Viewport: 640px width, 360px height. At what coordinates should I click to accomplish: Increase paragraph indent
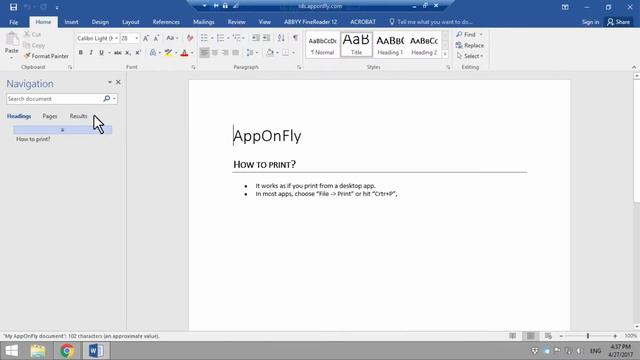pos(266,38)
